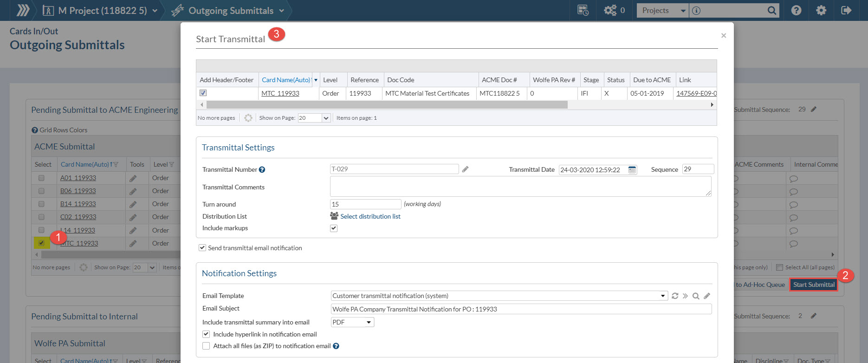868x363 pixels.
Task: Check the Select All (all pages) checkbox
Action: 780,267
